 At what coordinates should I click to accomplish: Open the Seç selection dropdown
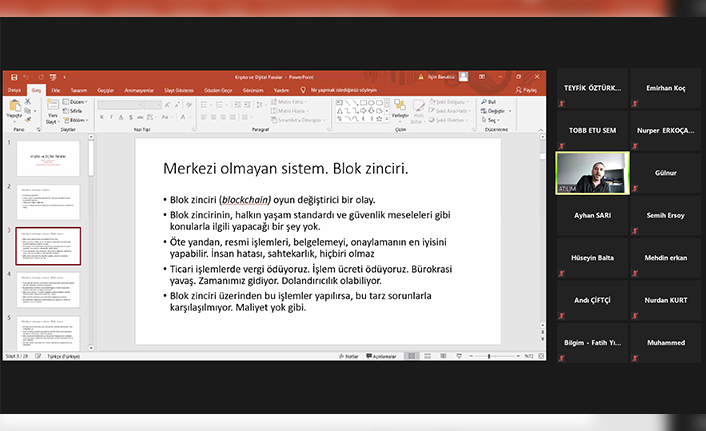tap(490, 120)
